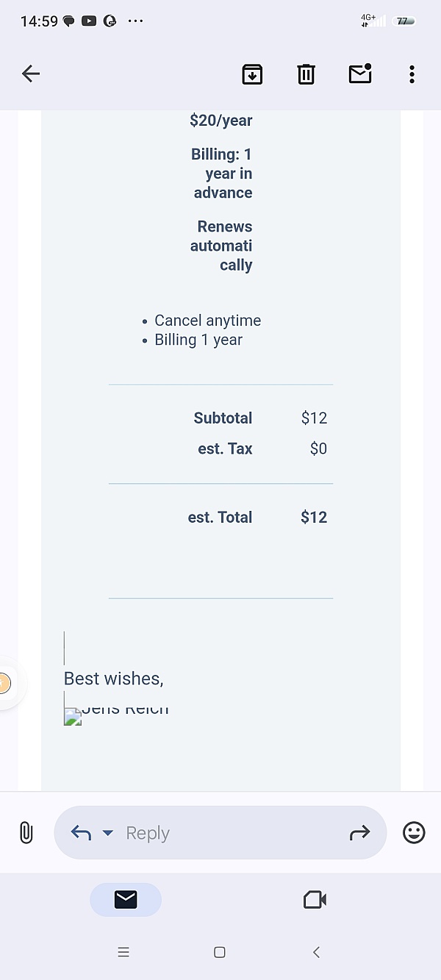Forward the email using the right arrow
Viewport: 441px width, 980px height.
tap(359, 833)
